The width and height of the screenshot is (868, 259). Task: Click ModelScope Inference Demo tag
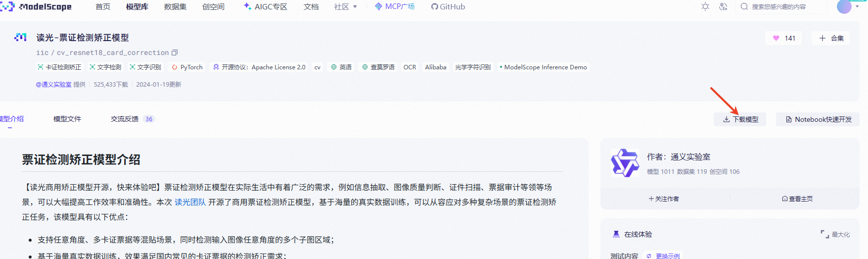[544, 67]
